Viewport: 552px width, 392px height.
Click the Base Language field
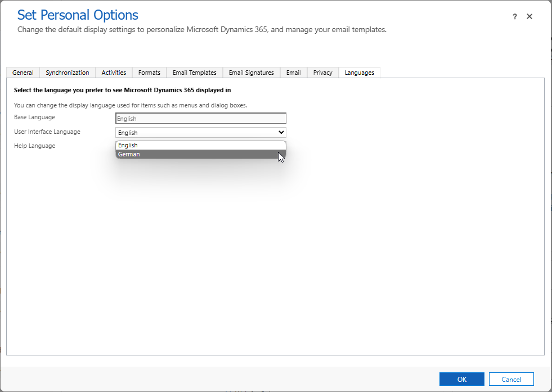pos(201,118)
